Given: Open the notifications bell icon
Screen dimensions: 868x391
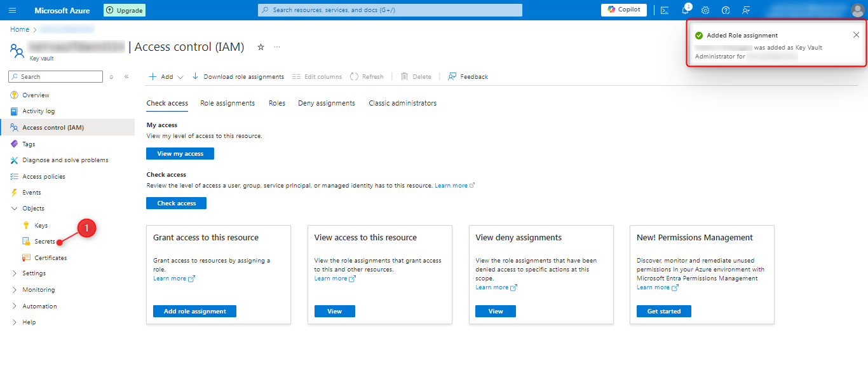Looking at the screenshot, I should [685, 10].
